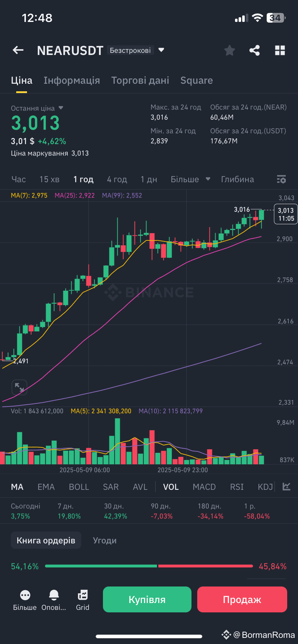Image resolution: width=298 pixels, height=644 pixels.
Task: Toggle the MA indicator
Action: (17, 487)
